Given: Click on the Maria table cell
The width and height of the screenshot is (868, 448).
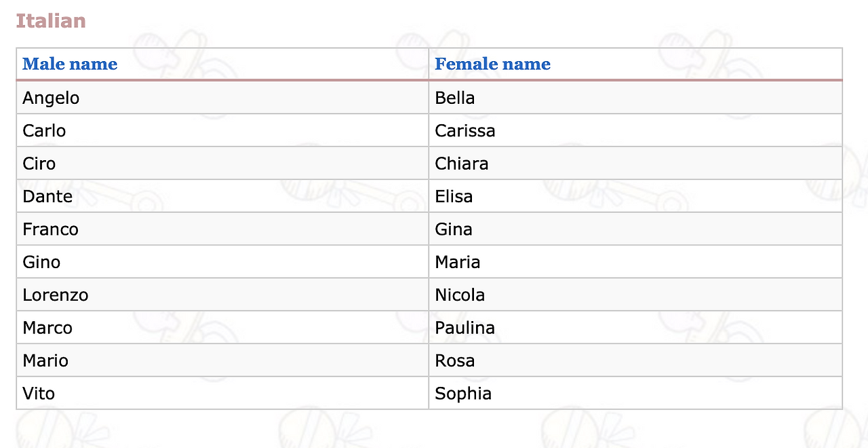Looking at the screenshot, I should (x=457, y=262).
